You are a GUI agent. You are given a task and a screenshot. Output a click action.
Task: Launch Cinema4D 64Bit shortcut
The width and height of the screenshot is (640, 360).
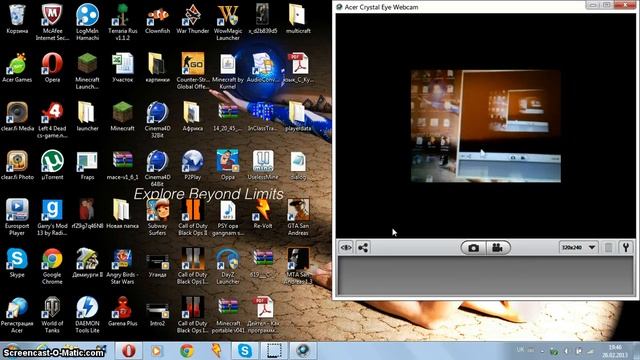pos(158,168)
